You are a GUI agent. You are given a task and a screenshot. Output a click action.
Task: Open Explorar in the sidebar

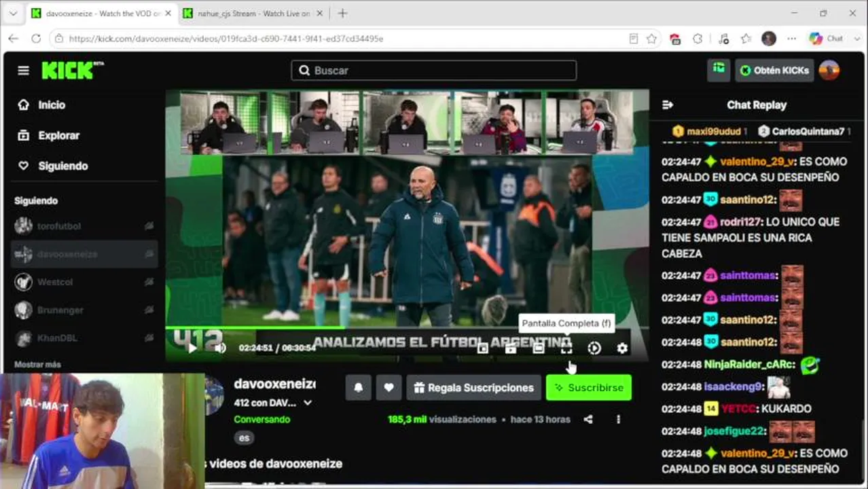click(49, 135)
